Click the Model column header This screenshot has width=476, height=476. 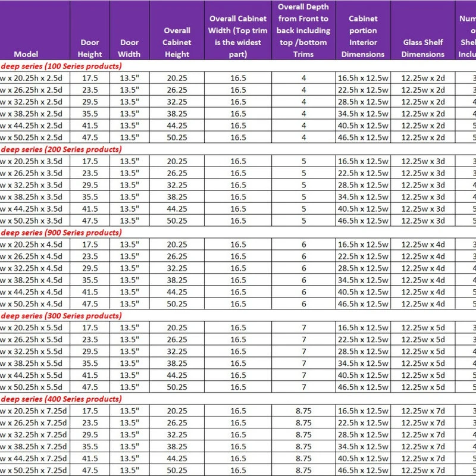click(x=26, y=54)
